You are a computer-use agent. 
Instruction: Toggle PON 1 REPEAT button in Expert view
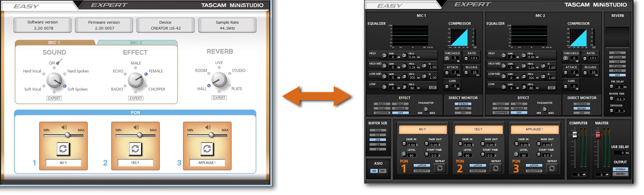440,168
